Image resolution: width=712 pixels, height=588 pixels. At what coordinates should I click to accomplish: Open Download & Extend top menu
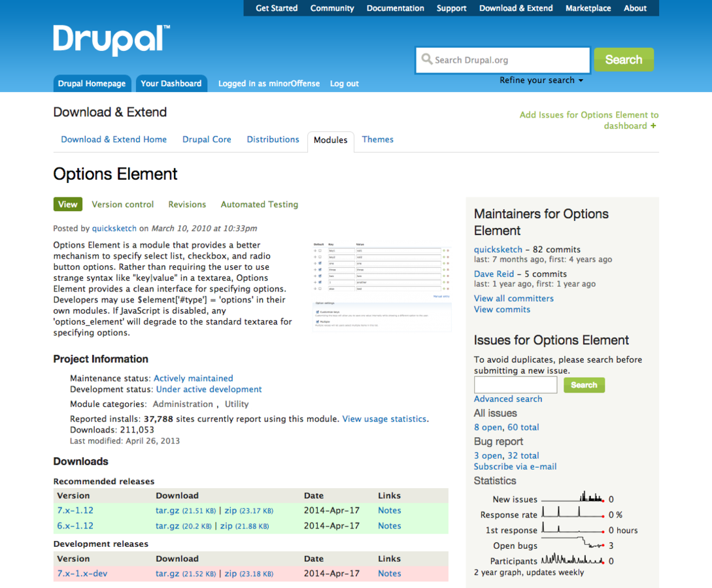(x=516, y=8)
